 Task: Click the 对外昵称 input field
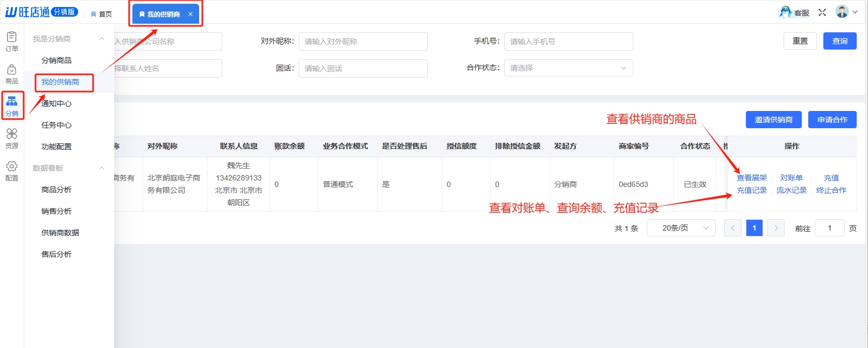click(x=363, y=41)
